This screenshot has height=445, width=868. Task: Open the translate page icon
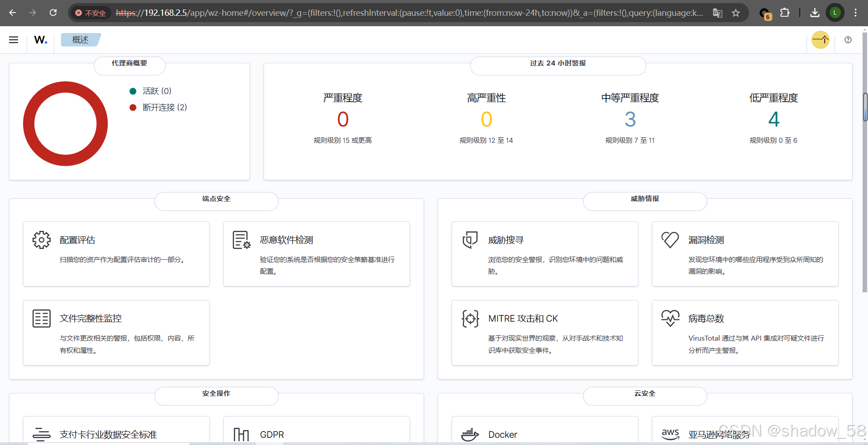click(x=717, y=13)
